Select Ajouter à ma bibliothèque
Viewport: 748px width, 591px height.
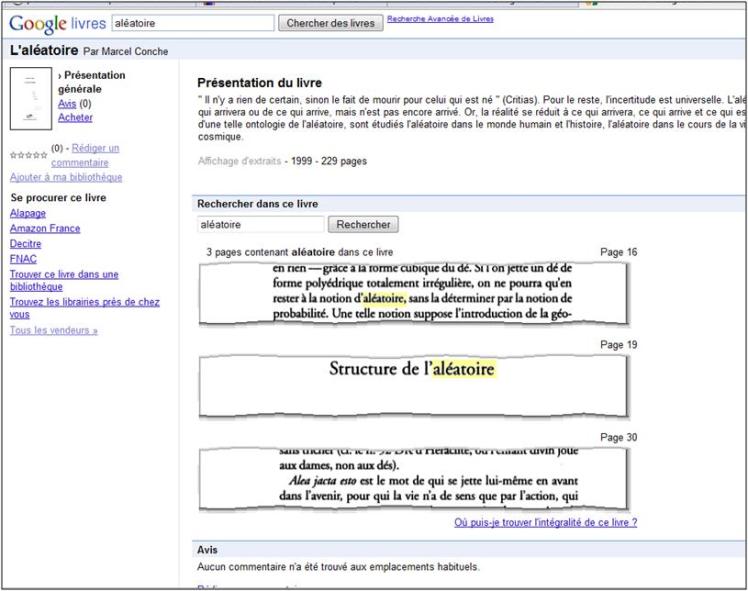pos(66,177)
